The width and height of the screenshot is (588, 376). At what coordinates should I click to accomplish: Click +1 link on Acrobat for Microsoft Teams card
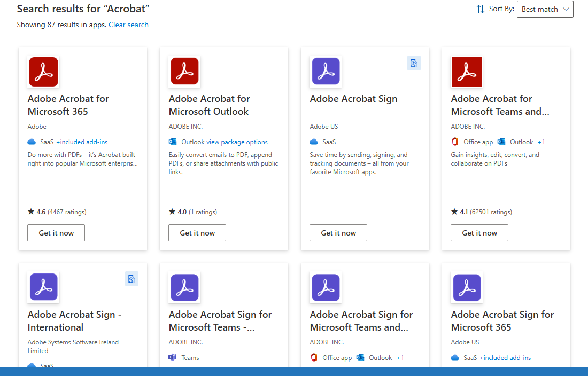(x=541, y=142)
